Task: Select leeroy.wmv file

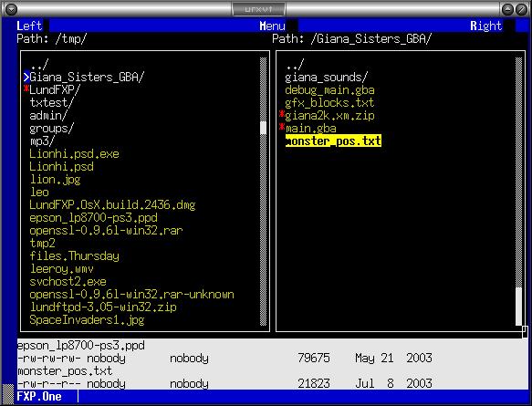Action: 61,269
